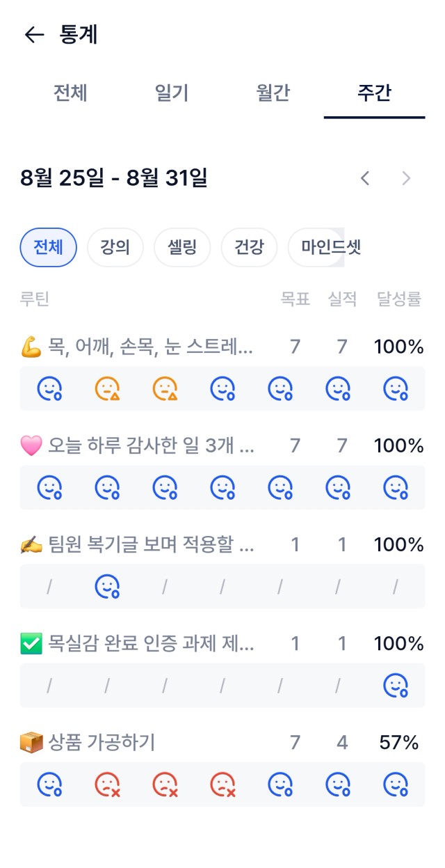
Task: Tap the blue smiley in 목실감 완료 row
Action: tap(396, 686)
